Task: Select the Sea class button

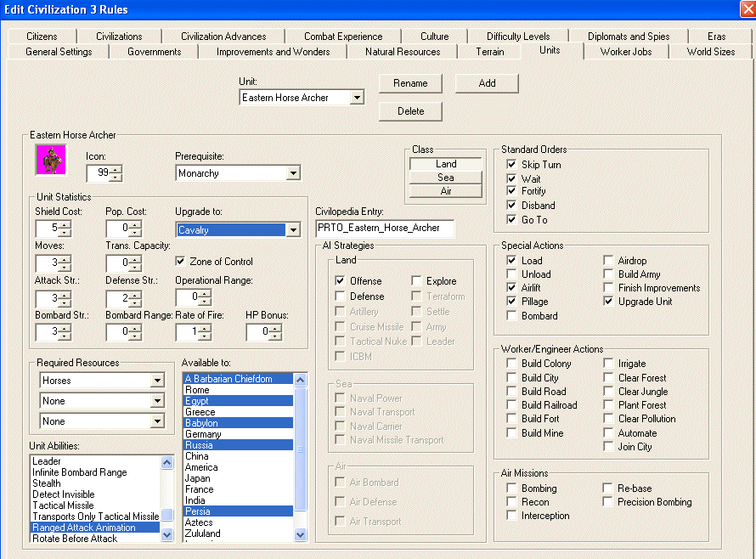Action: [x=445, y=178]
